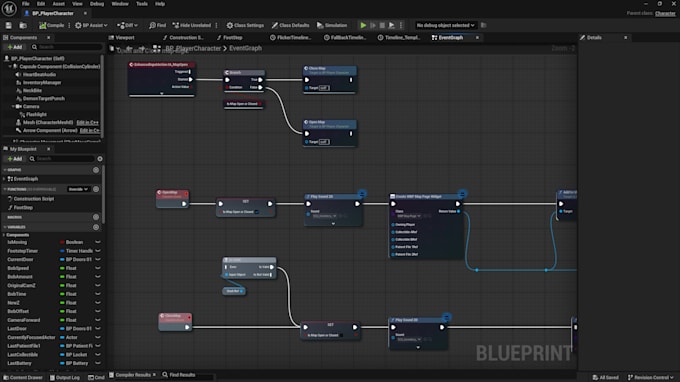Toggle visibility eye for CameraForward variable
Screen dimensions: 680x382
98,320
